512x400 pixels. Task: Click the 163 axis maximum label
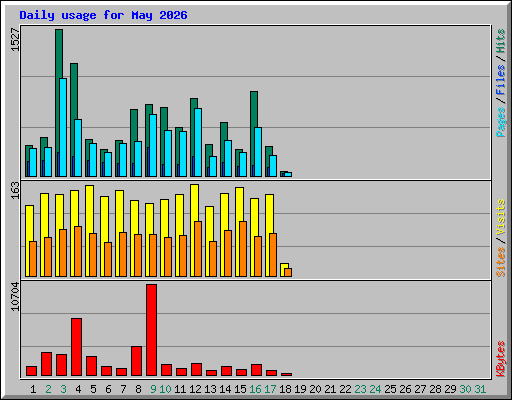pos(15,190)
